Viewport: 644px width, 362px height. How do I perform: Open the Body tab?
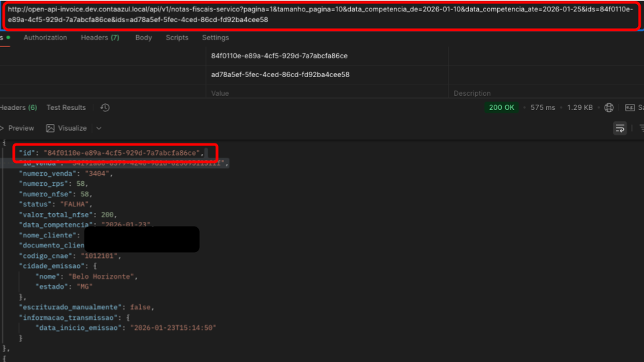144,38
